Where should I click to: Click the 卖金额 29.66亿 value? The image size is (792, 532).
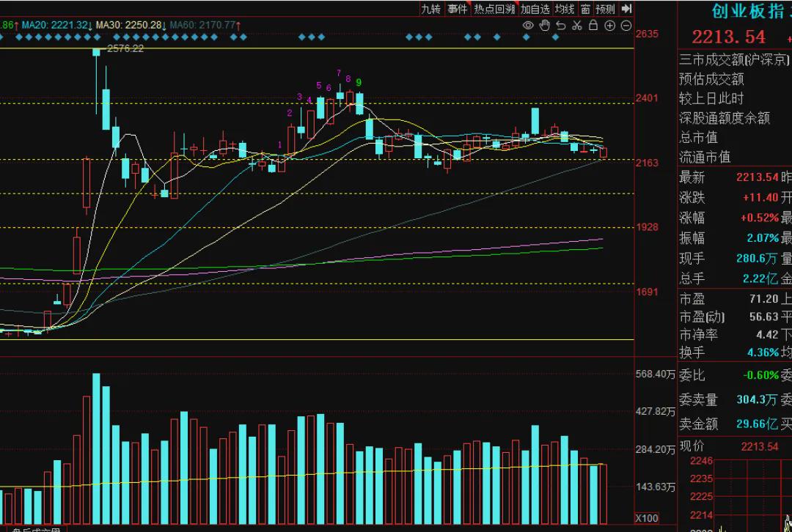coord(757,424)
